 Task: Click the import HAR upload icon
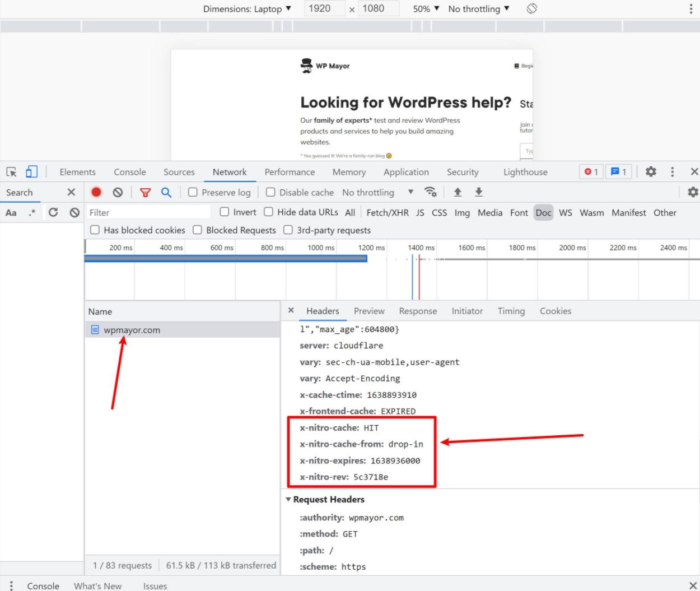(458, 192)
